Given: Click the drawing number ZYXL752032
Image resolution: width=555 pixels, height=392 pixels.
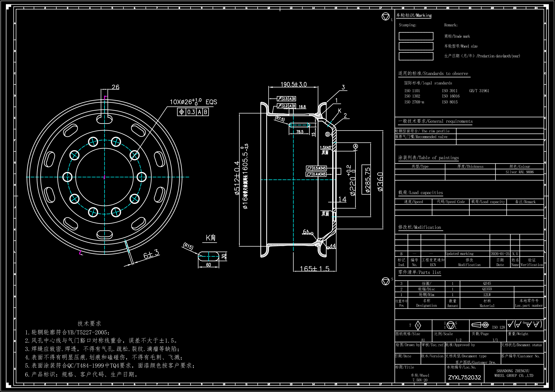Looking at the screenshot, I should coord(464,377).
